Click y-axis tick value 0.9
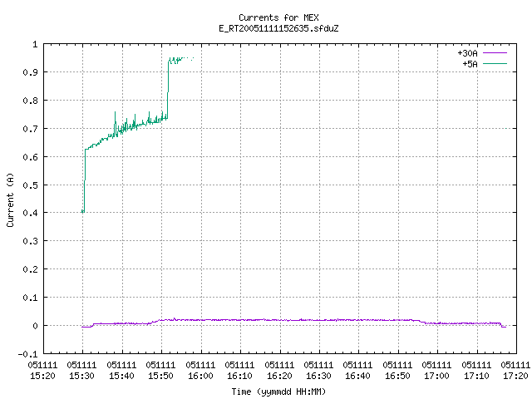Viewport: 532px width, 399px height. click(30, 72)
